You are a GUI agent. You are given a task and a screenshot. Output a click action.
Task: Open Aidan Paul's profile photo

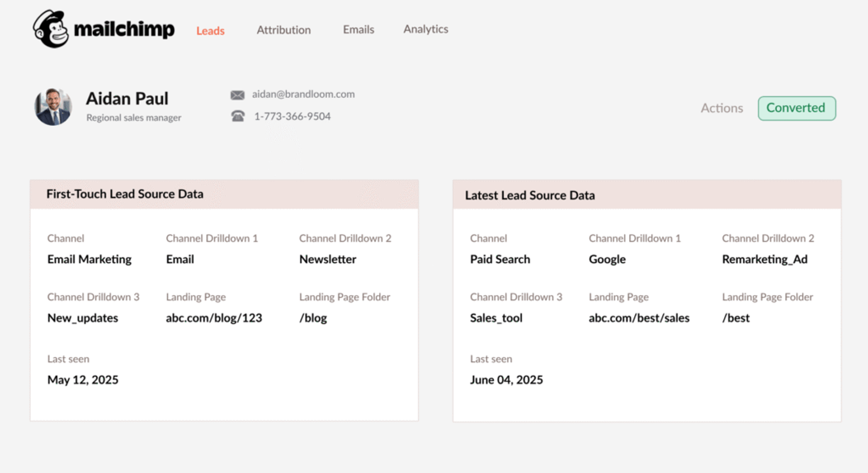click(x=53, y=107)
